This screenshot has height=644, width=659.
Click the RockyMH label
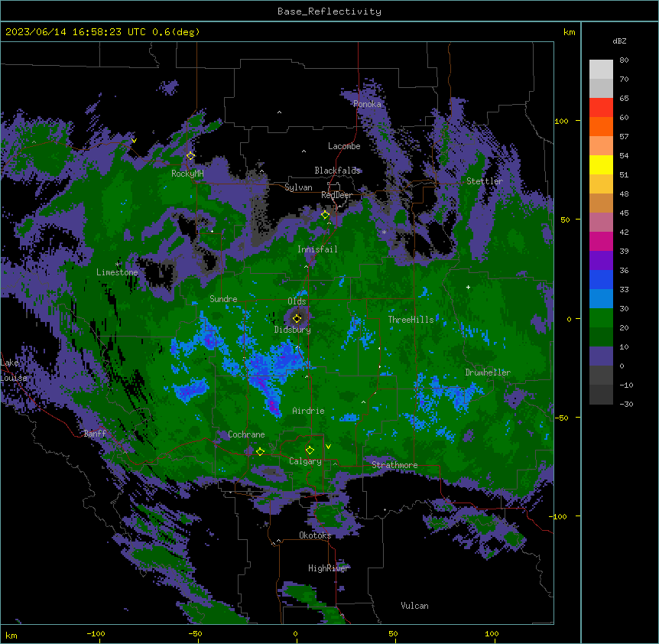click(187, 174)
